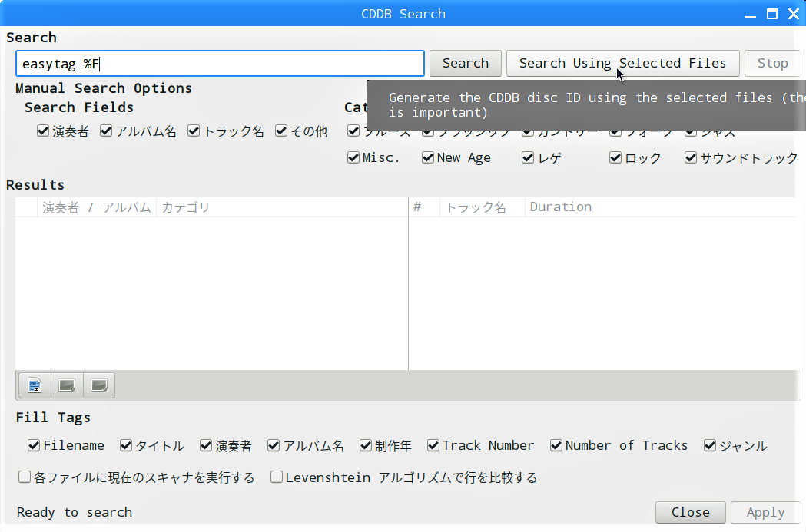Screen dimensions: 806x532
Task: Close the window using the title bar X
Action: coord(794,15)
